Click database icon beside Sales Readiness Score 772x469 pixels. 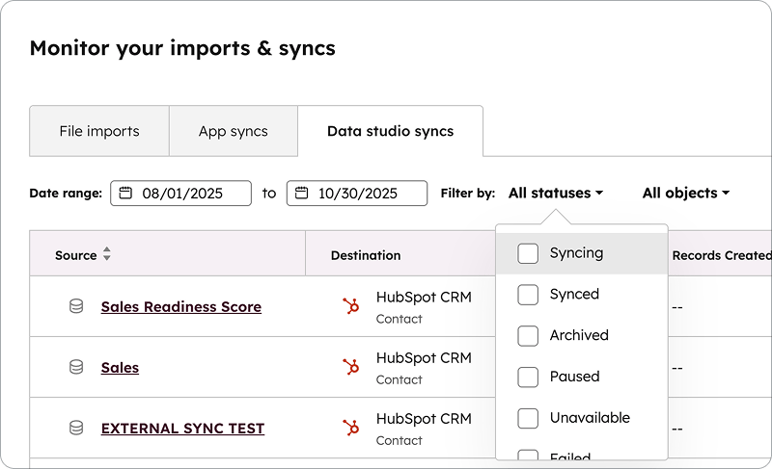[76, 306]
